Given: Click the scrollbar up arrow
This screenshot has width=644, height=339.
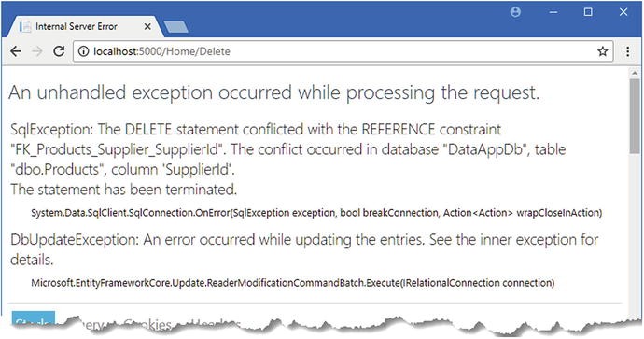Looking at the screenshot, I should point(635,73).
